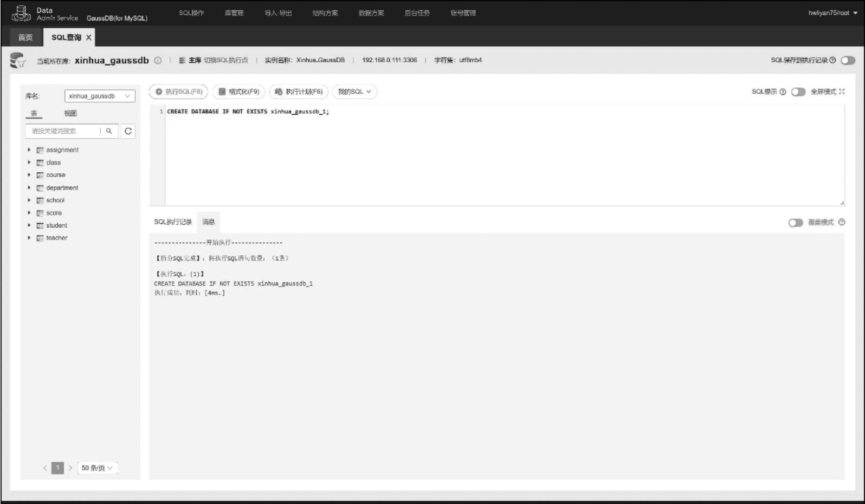Toggle the SQL提示 switch

[798, 92]
